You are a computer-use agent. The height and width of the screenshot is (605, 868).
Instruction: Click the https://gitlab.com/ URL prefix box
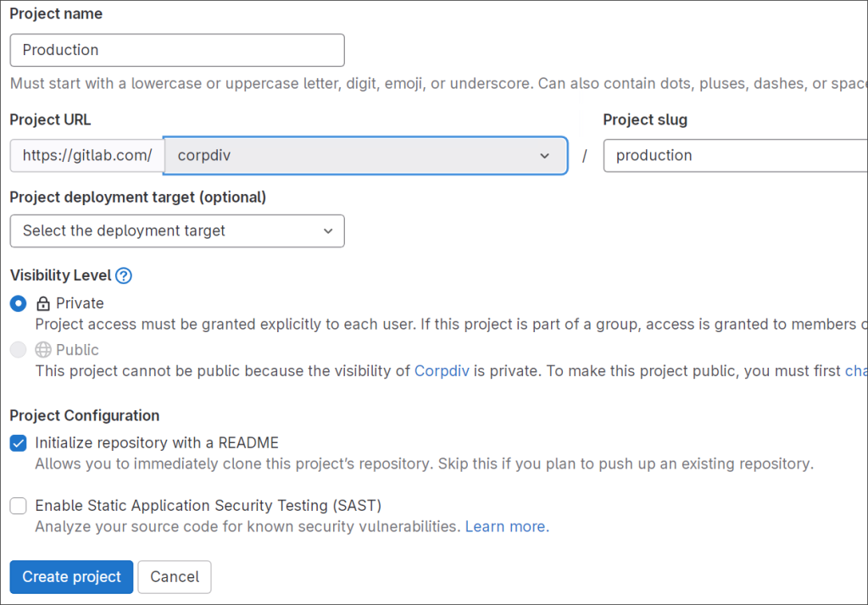86,156
